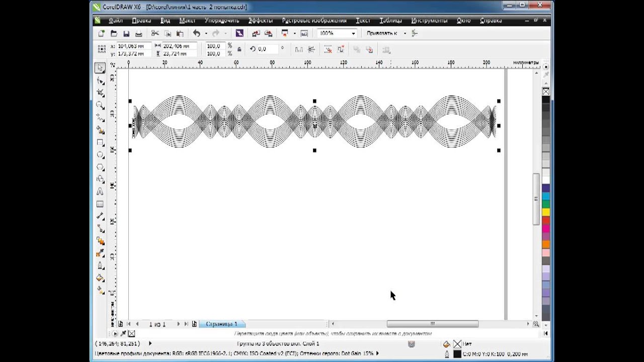The image size is (644, 362).
Task: Select the Color Eyedropper tool
Action: [101, 253]
